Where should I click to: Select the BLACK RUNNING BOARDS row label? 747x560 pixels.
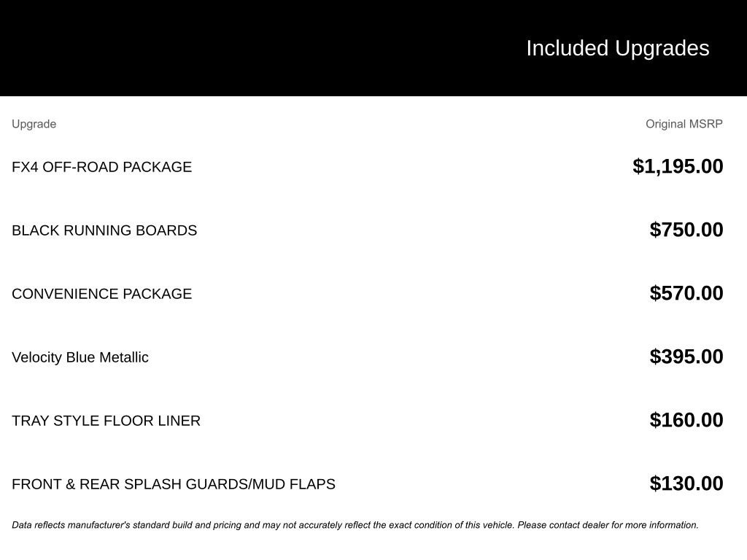(x=104, y=230)
